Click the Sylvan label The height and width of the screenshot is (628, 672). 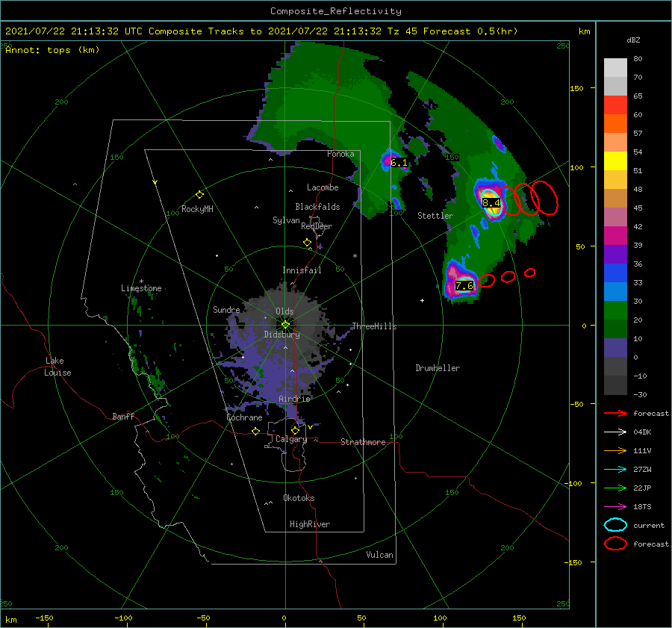pyautogui.click(x=286, y=220)
